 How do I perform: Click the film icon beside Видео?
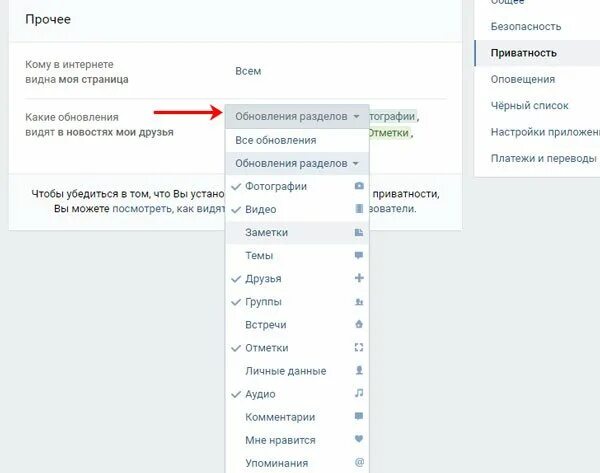359,209
